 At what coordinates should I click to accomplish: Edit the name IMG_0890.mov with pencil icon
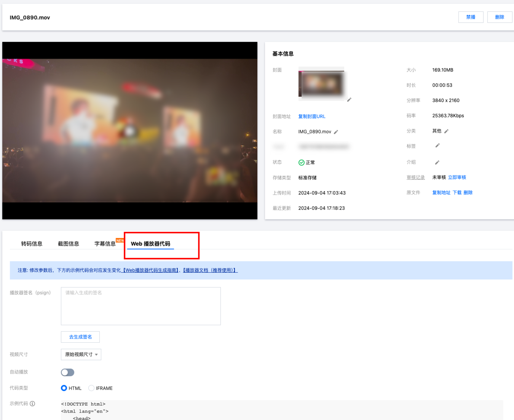point(336,132)
